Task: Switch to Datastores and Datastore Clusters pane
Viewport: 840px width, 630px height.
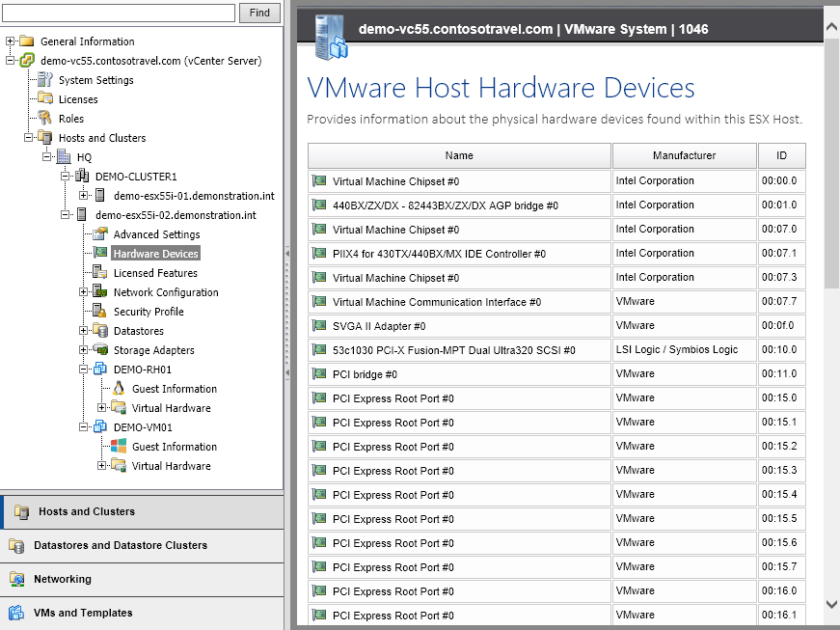Action: click(142, 545)
